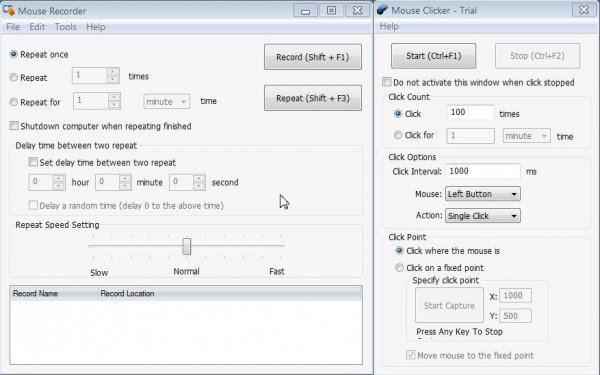
Task: Toggle Move mouse to the fixed point
Action: tap(411, 355)
